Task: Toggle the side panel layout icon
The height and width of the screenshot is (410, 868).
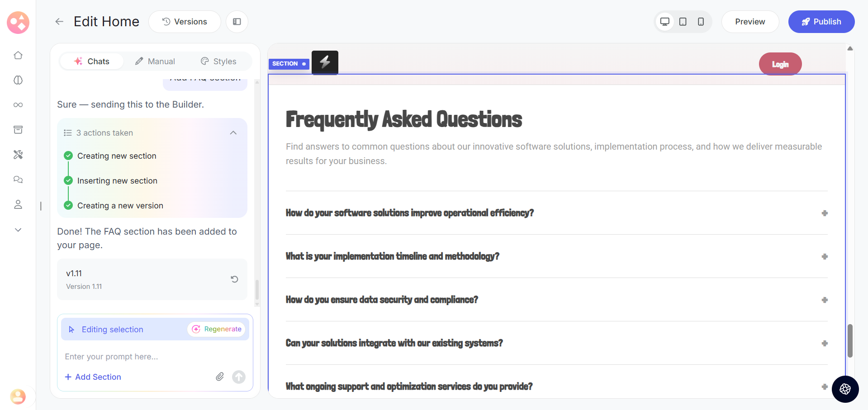Action: click(x=237, y=22)
